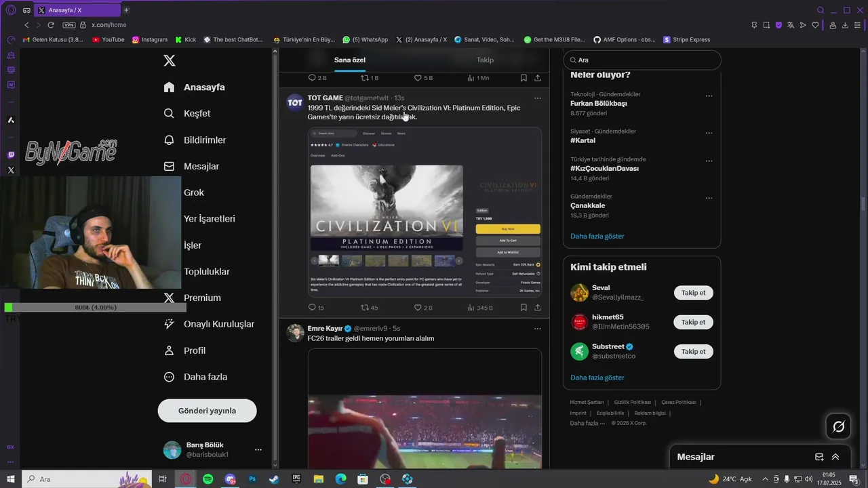The width and height of the screenshot is (868, 488).
Task: Open the Kick bookmark
Action: (x=185, y=39)
